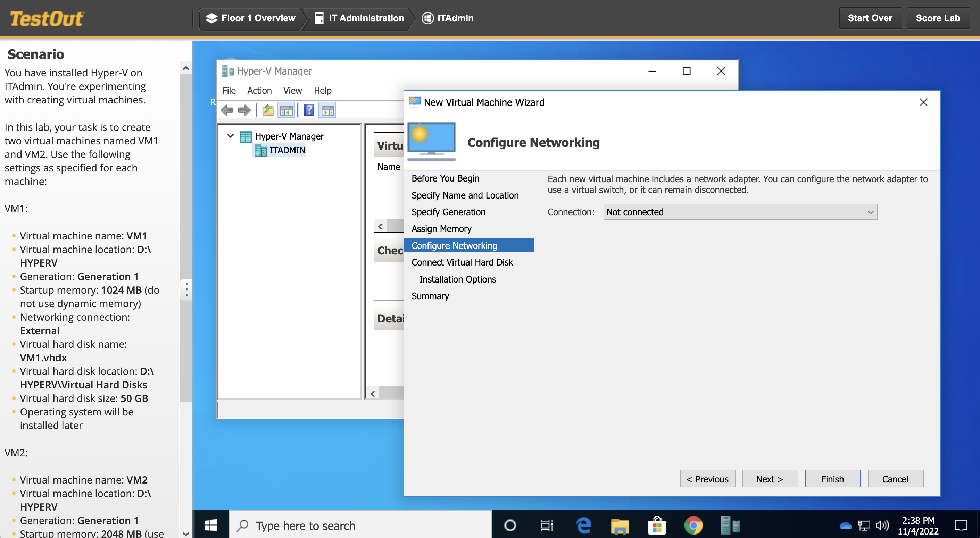Click the Back navigation arrow in Hyper-V Manager
The image size is (980, 538).
227,110
